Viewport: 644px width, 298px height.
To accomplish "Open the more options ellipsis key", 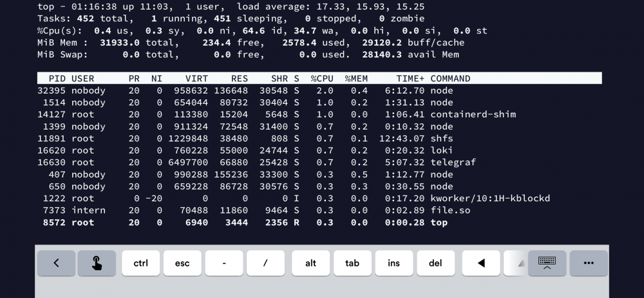I will point(589,263).
